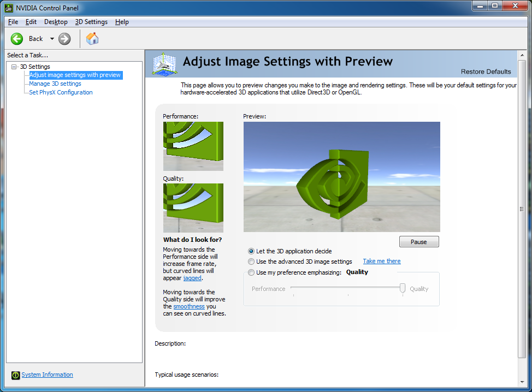Open Set PhysX Configuration task

tap(61, 92)
